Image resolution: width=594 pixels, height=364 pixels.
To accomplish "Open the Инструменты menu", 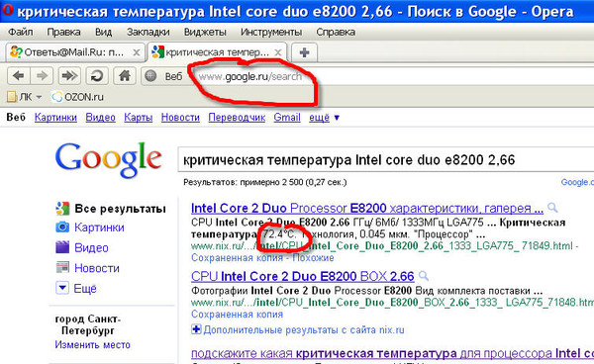I will point(271,33).
